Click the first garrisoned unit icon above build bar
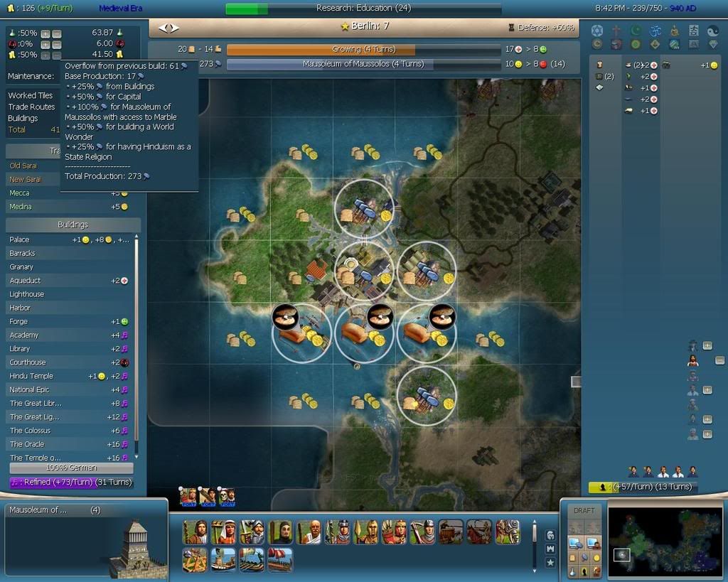 [x=188, y=497]
